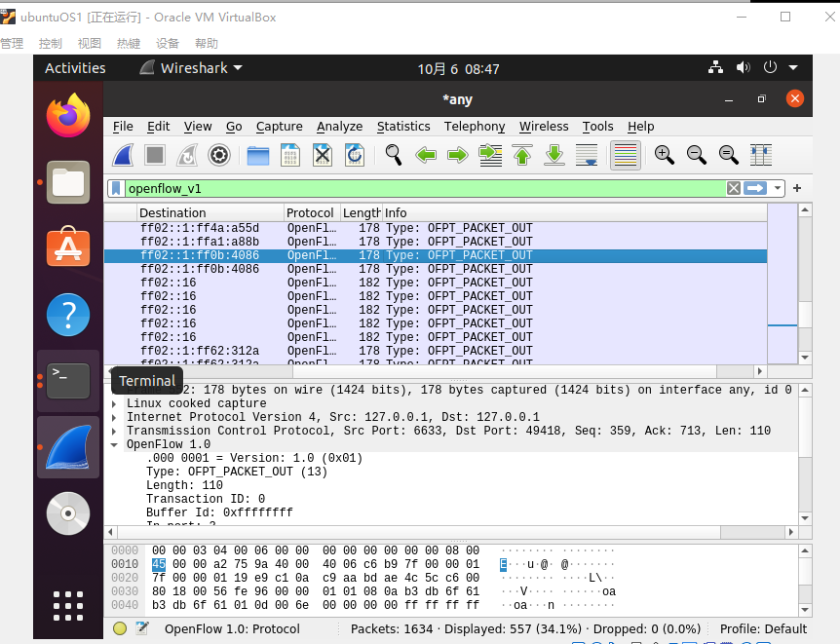Viewport: 840px width, 644px height.
Task: Save this capture file icon
Action: coord(289,155)
